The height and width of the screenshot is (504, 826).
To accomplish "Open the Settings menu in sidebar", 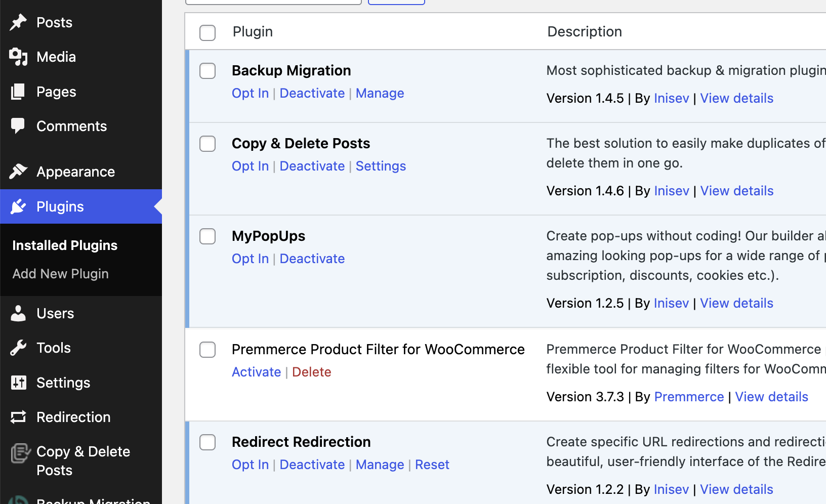I will click(x=63, y=383).
